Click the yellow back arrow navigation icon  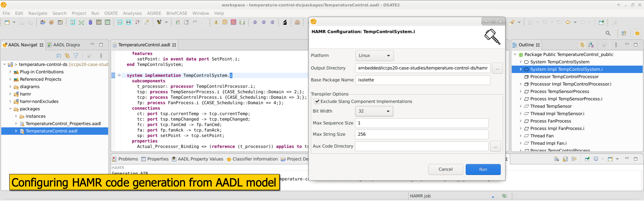[568, 22]
